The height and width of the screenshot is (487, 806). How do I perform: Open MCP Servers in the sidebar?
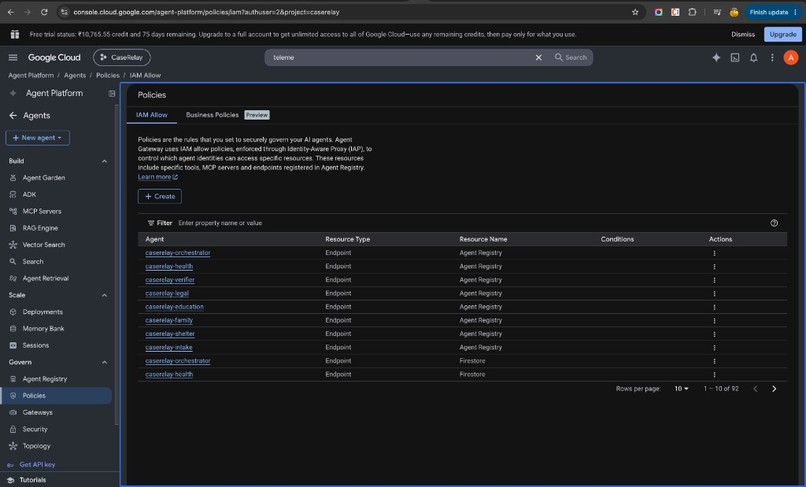(42, 211)
